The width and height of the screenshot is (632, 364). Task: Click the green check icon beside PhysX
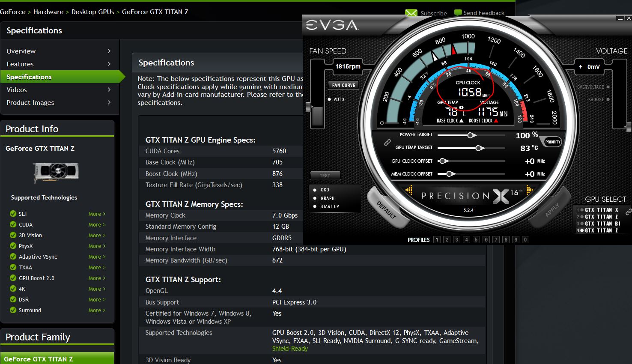click(x=13, y=246)
